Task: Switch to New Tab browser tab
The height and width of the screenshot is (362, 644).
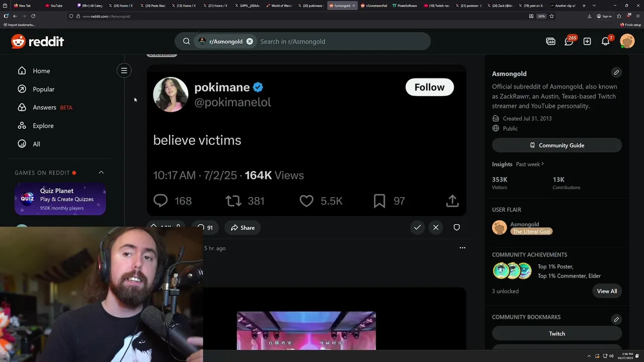Action: pos(22,6)
